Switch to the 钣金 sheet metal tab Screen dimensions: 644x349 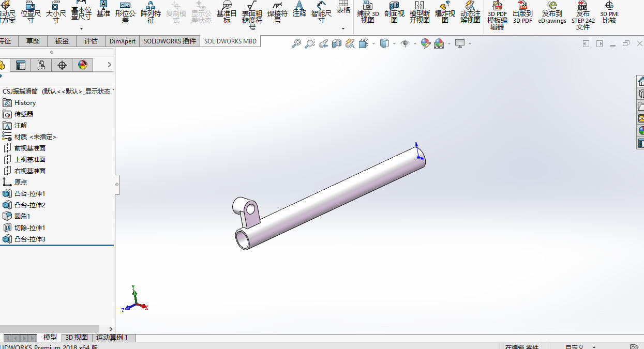(x=62, y=41)
